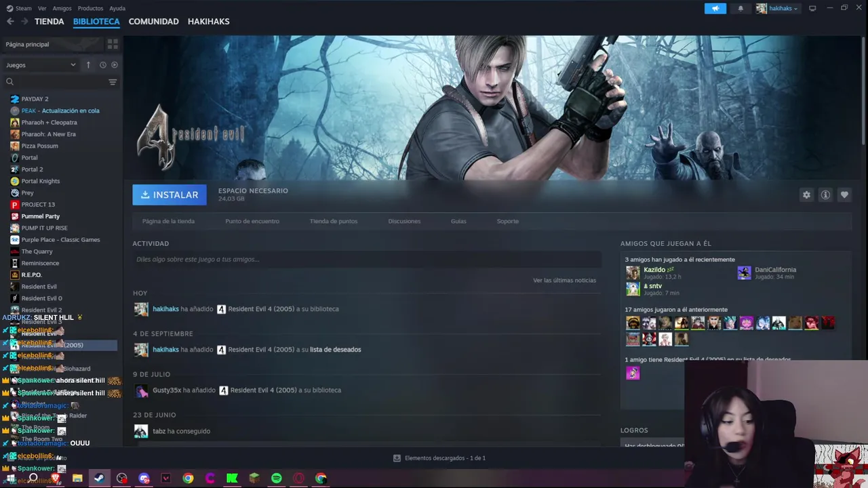Screen dimensions: 868x488
Task: Go forward with the right arrow
Action: pos(24,22)
